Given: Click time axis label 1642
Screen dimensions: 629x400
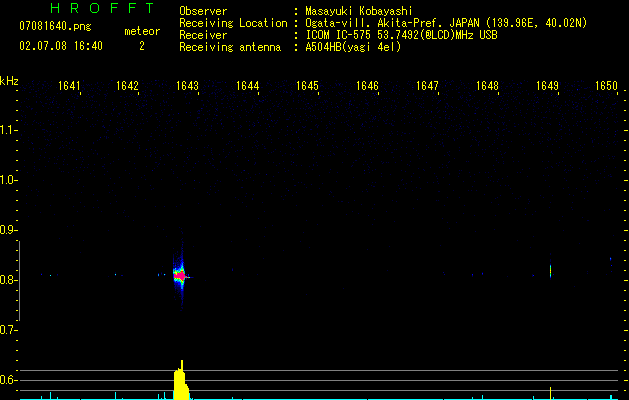Looking at the screenshot, I should pyautogui.click(x=127, y=86).
